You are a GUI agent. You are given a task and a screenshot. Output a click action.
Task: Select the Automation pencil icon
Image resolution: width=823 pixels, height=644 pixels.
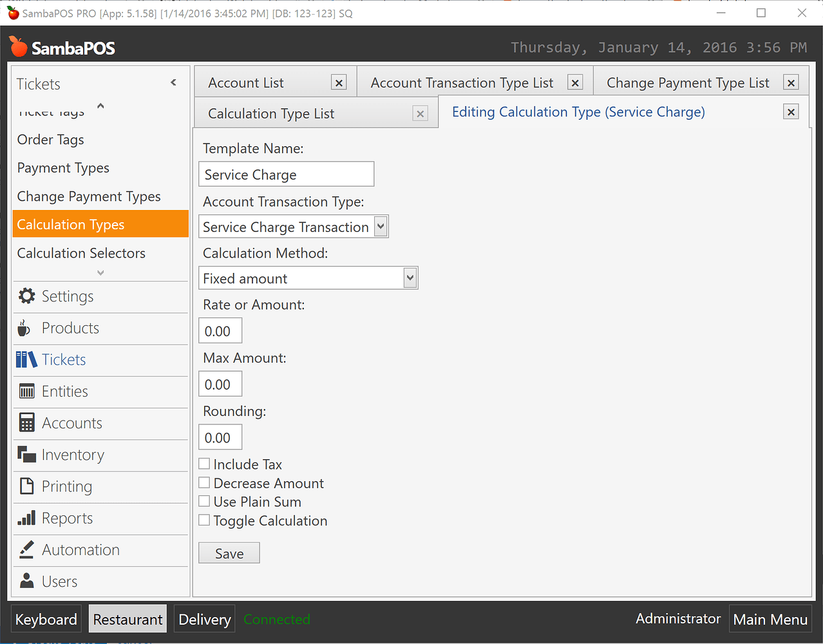[x=24, y=550]
